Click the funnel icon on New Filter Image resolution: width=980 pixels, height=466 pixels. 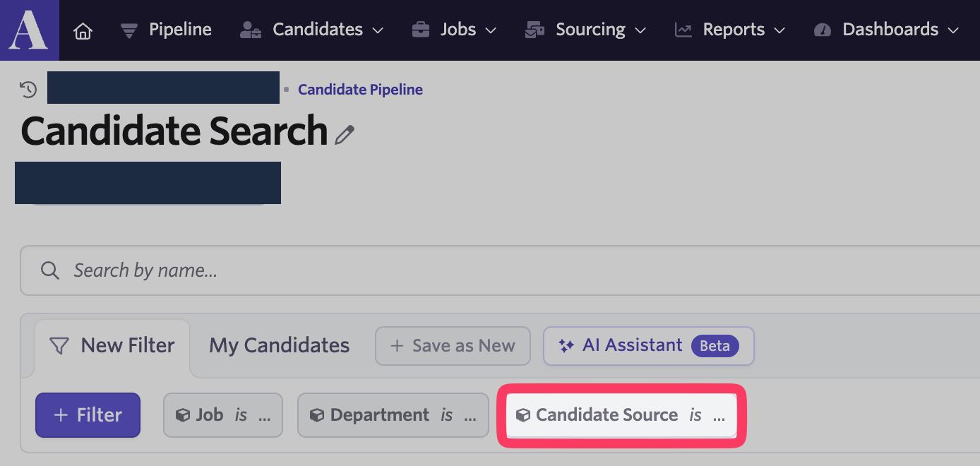pyautogui.click(x=60, y=346)
